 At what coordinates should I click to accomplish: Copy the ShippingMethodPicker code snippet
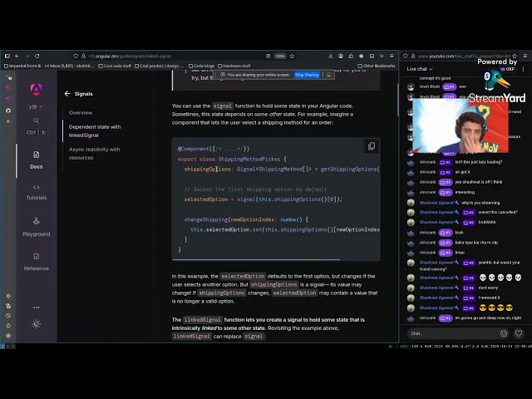(372, 146)
